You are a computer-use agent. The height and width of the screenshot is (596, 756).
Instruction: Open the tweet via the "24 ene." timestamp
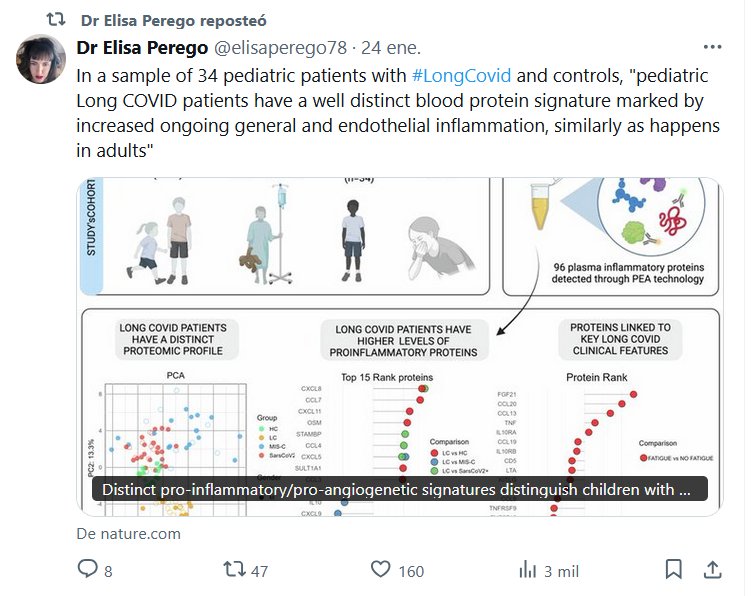(391, 48)
